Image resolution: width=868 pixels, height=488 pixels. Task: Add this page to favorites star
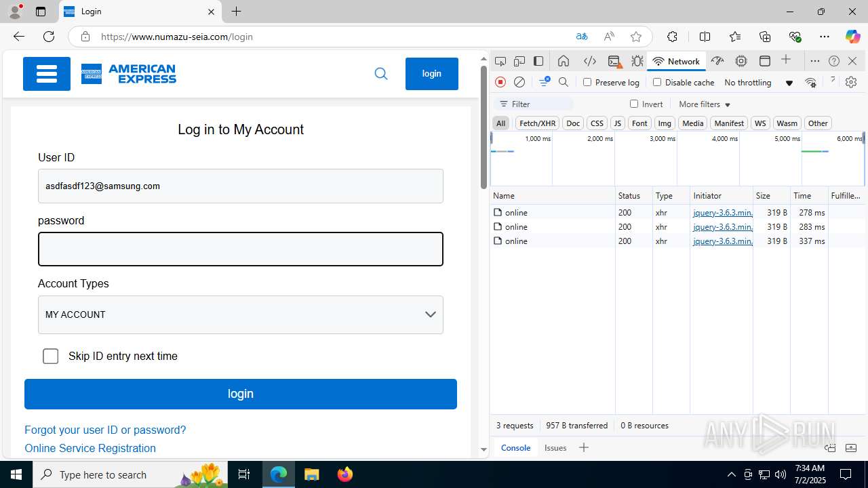click(x=635, y=37)
